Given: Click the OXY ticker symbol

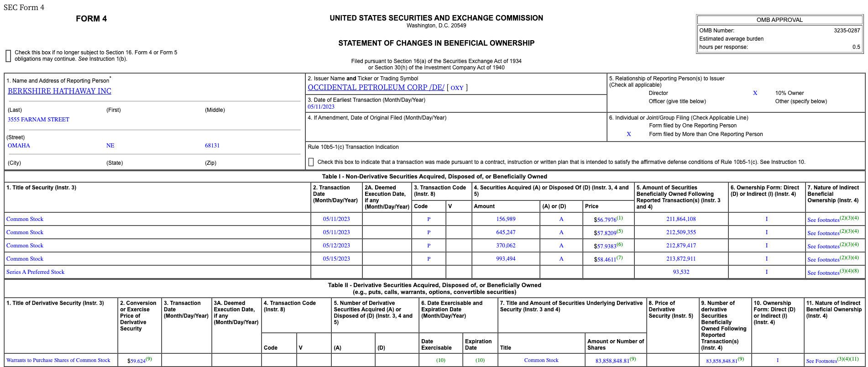Looking at the screenshot, I should pos(457,88).
